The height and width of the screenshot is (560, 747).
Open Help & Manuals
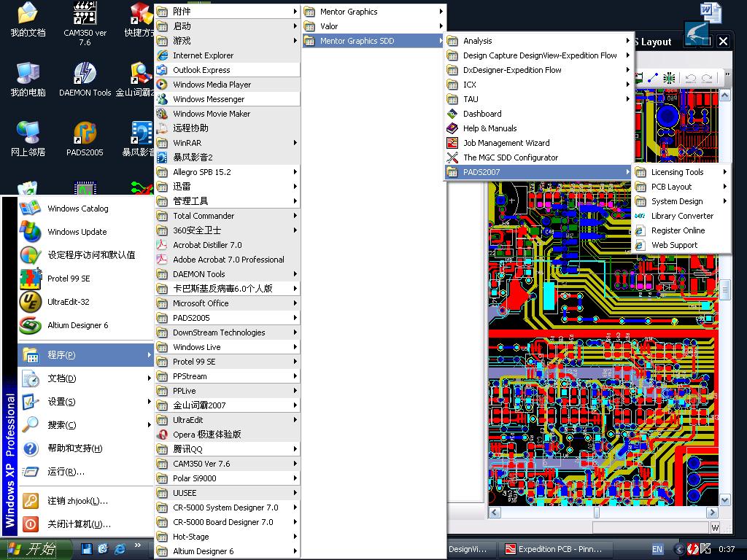pyautogui.click(x=539, y=128)
